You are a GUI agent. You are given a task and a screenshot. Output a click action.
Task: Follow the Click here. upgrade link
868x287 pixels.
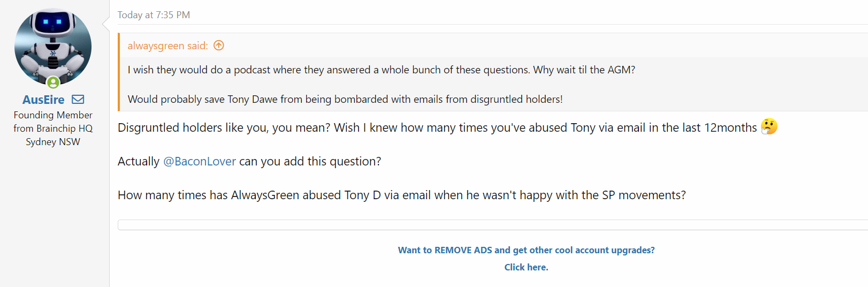click(x=526, y=267)
